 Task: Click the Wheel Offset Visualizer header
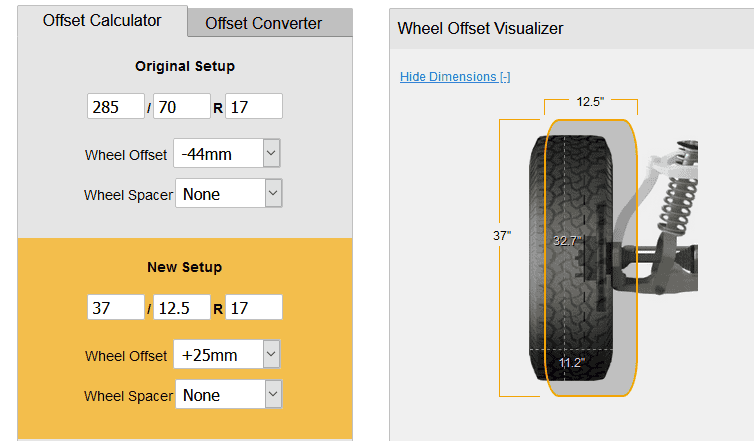[x=480, y=28]
